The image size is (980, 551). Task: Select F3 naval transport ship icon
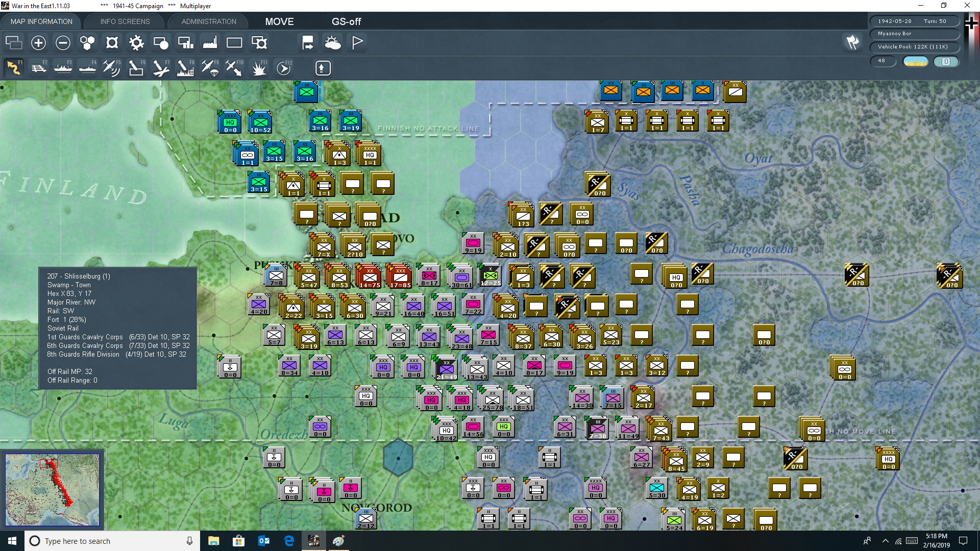pyautogui.click(x=63, y=68)
